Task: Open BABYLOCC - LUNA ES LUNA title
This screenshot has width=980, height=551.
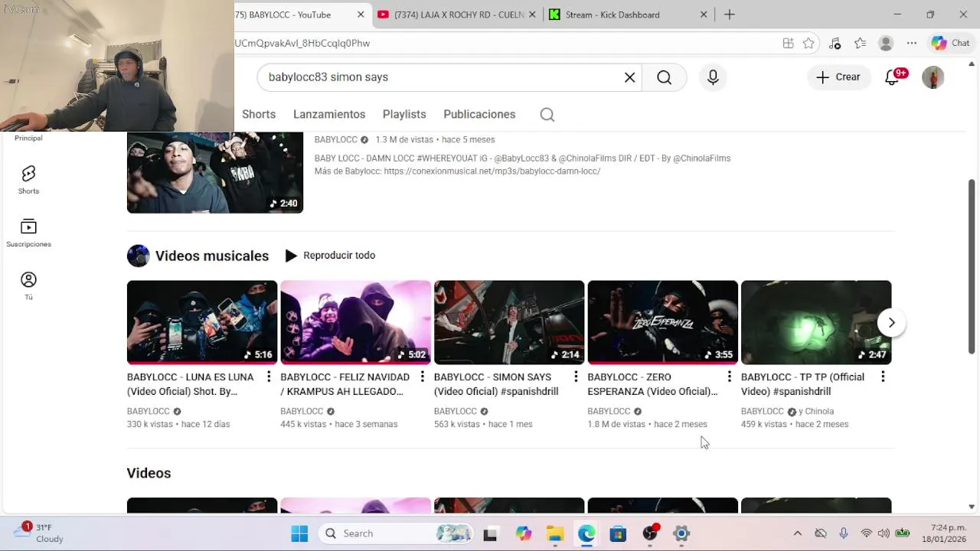Action: point(190,384)
